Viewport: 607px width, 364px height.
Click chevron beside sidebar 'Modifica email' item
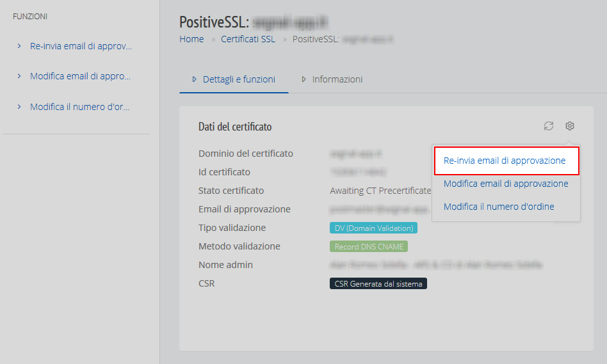(x=19, y=76)
